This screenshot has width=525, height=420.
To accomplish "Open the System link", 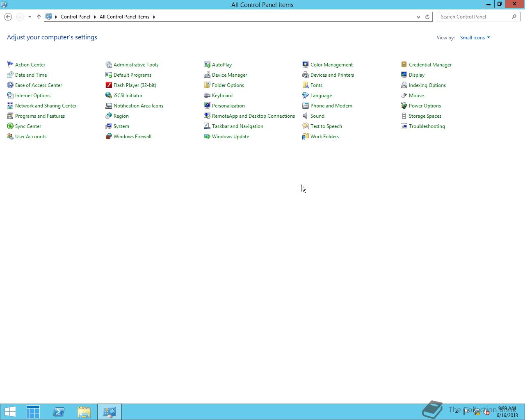I will click(121, 126).
